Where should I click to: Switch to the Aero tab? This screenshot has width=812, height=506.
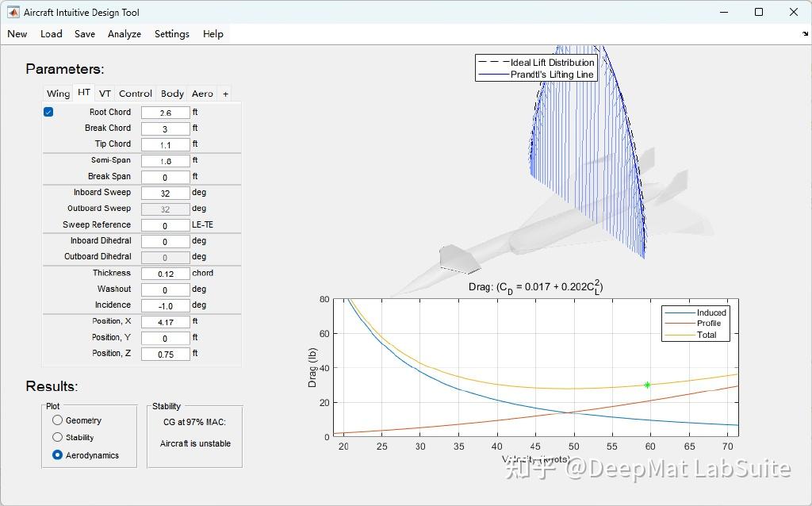point(201,93)
